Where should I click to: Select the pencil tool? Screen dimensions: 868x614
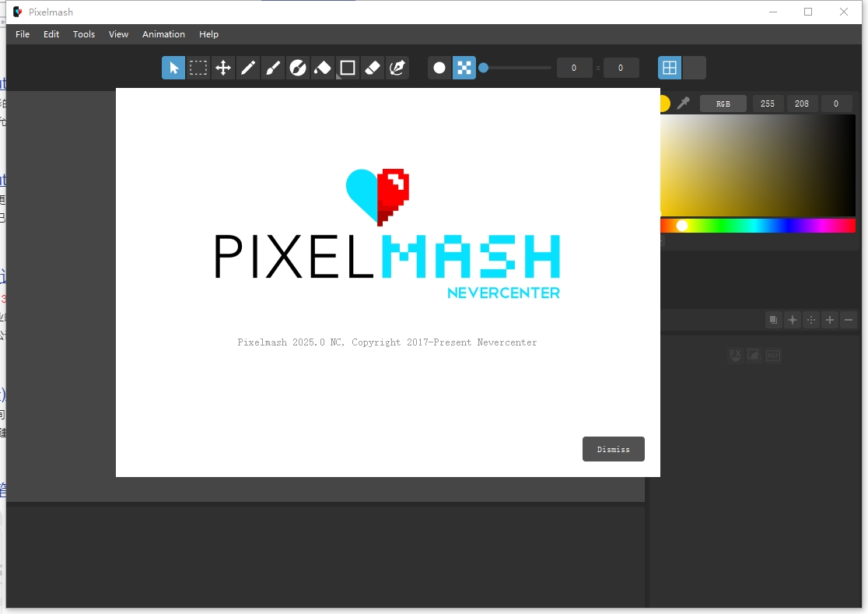pos(248,68)
